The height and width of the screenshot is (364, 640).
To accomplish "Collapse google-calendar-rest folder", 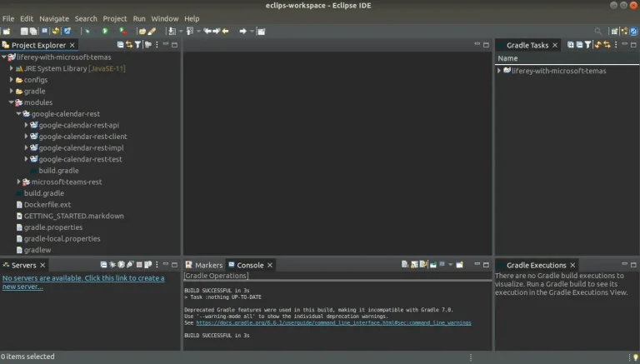I will tap(19, 114).
